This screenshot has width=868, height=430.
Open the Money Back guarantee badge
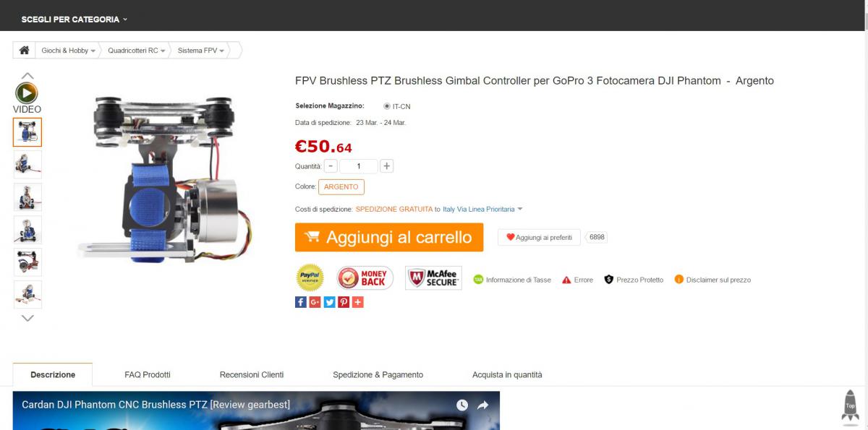pyautogui.click(x=365, y=278)
